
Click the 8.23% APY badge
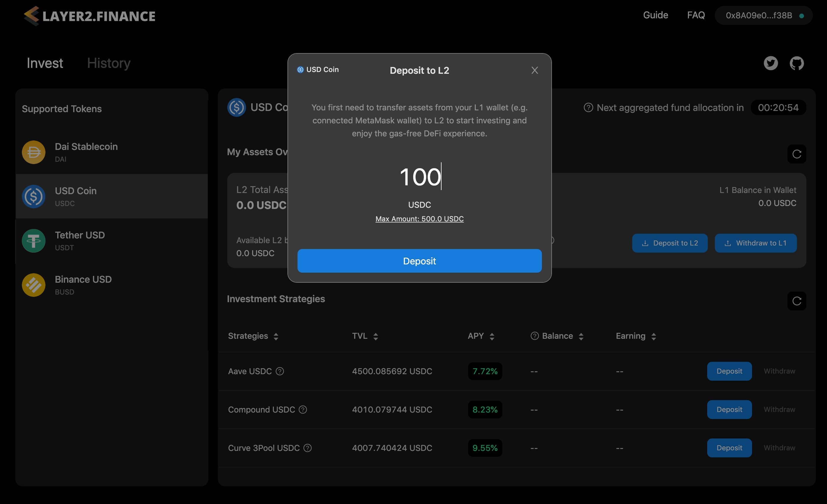[x=485, y=409]
